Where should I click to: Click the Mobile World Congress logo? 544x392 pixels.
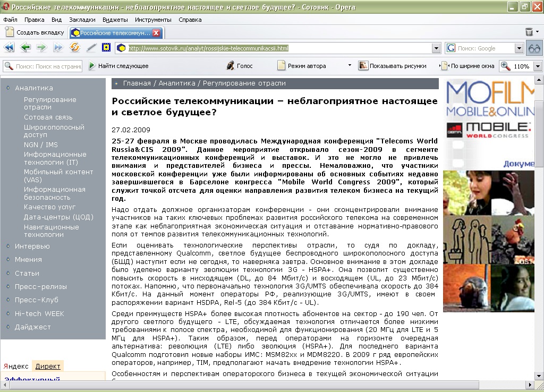point(489,130)
